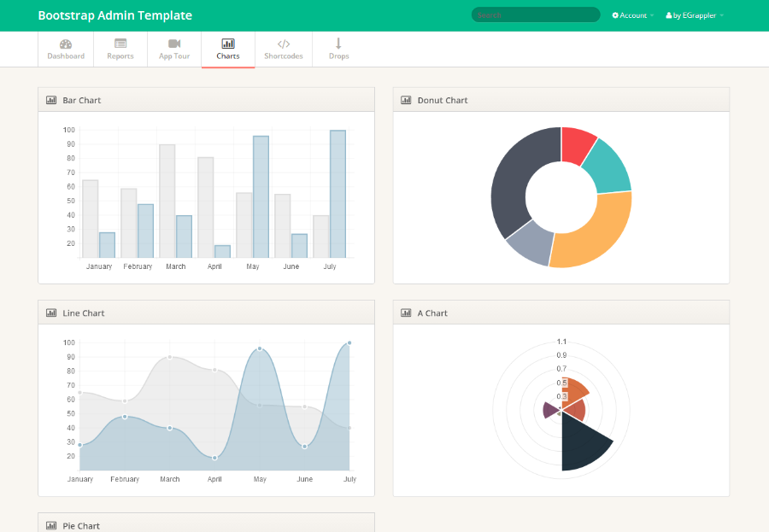
Task: Click the purple polar area segment
Action: (x=549, y=410)
